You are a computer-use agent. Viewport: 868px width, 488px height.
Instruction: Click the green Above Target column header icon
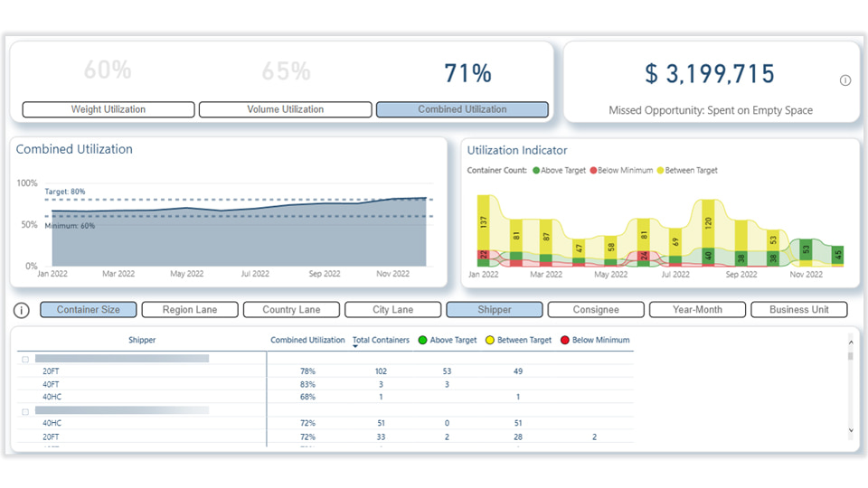(x=420, y=341)
